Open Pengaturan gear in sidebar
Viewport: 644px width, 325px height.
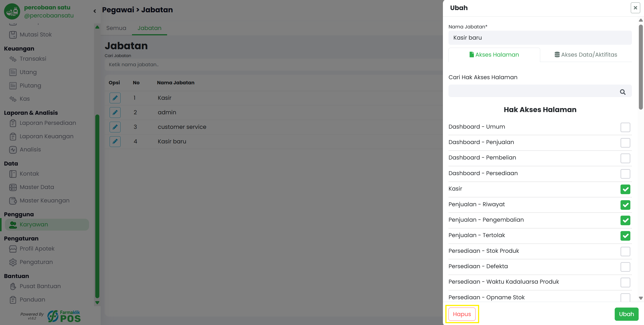point(13,262)
